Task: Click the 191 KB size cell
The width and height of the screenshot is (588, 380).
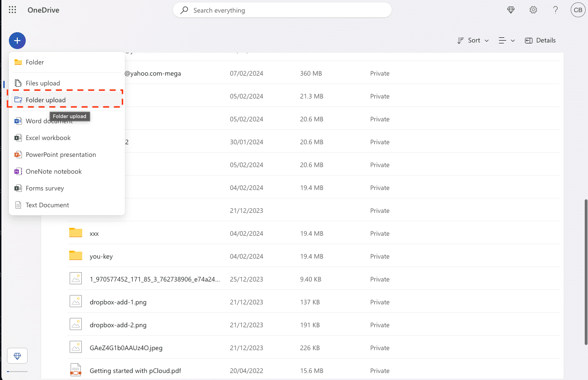Action: pos(310,325)
